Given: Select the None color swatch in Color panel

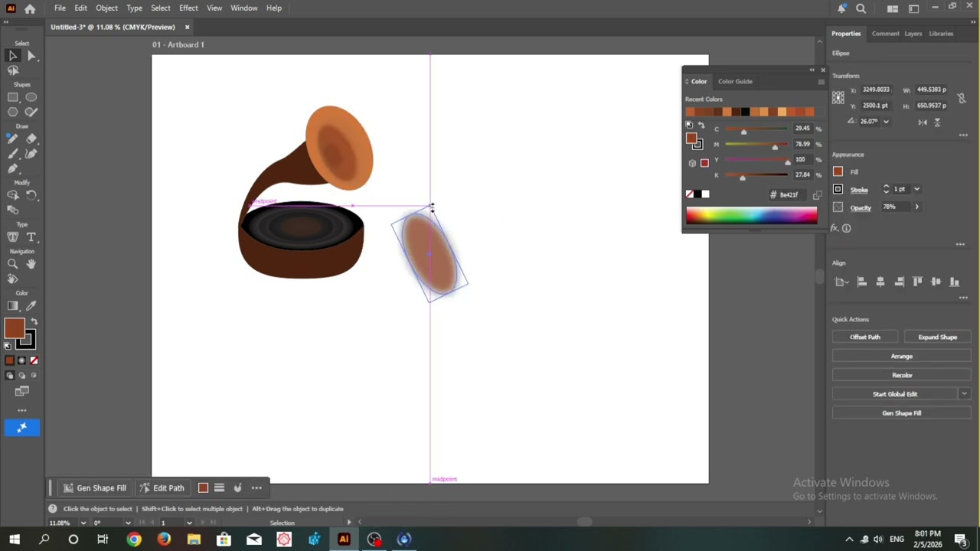Looking at the screenshot, I should click(690, 194).
